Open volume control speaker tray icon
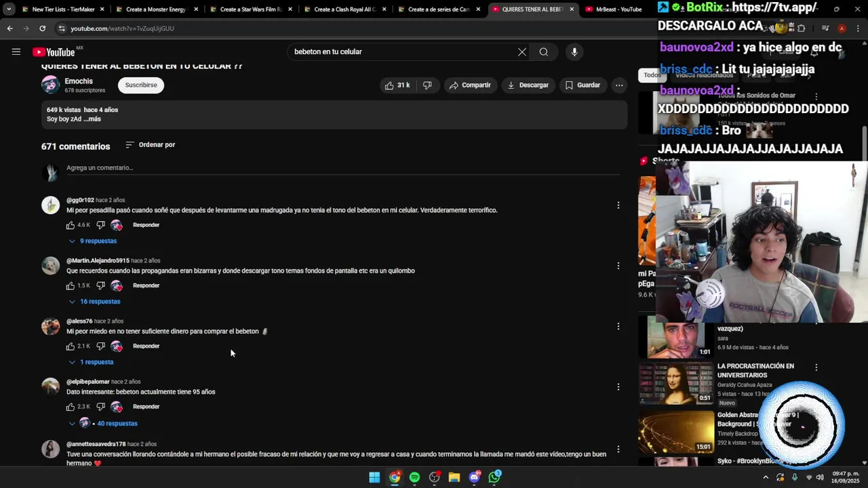868x488 pixels. (x=821, y=477)
